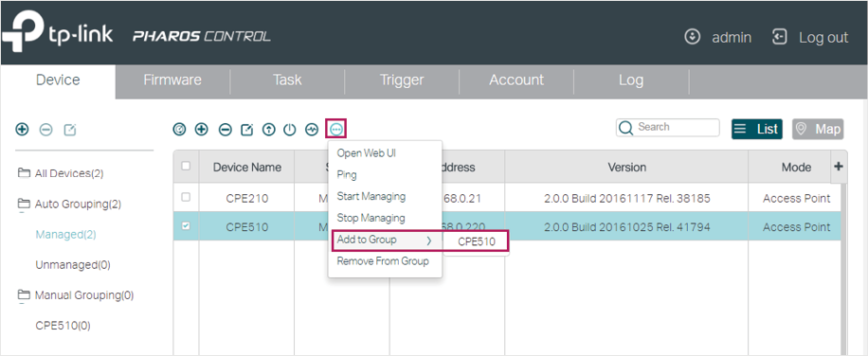Click the reboot power icon in device toolbar
Image resolution: width=868 pixels, height=356 pixels.
(x=290, y=130)
